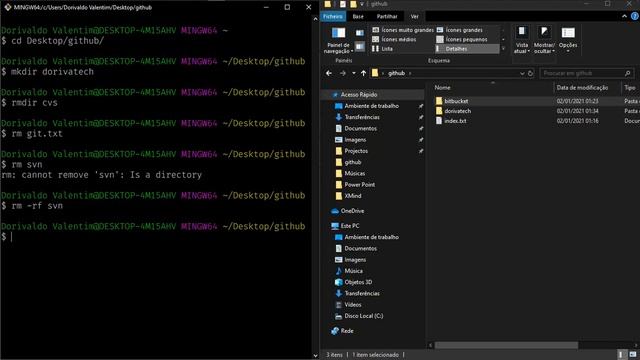
Task: Open the Ficheiro tab
Action: [333, 16]
